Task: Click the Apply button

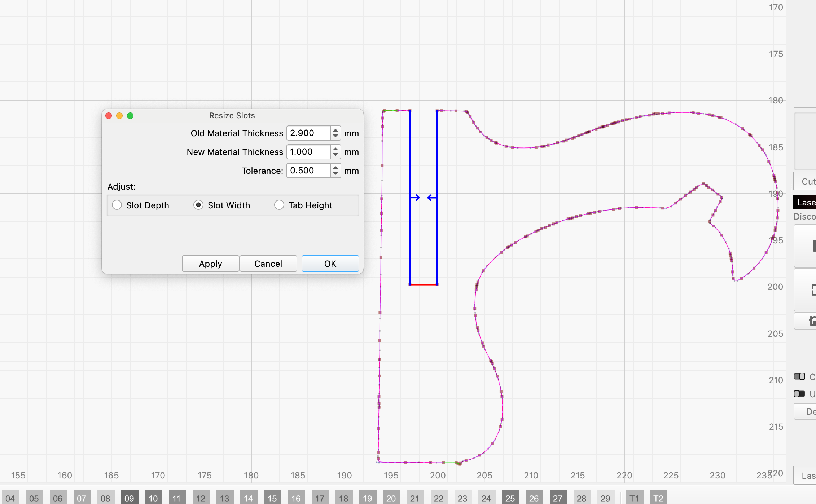Action: [210, 264]
